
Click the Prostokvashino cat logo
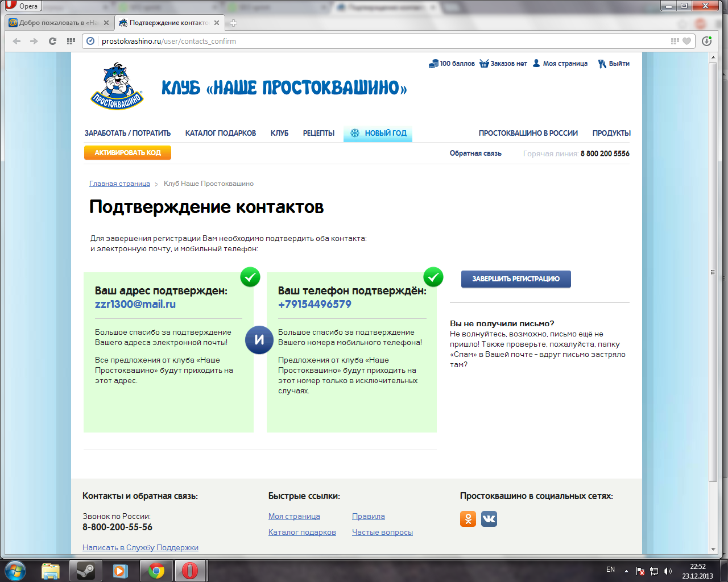tap(118, 86)
